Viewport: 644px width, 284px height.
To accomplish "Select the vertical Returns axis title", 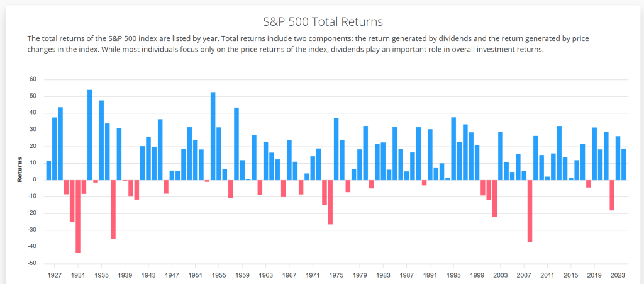I will tap(19, 169).
